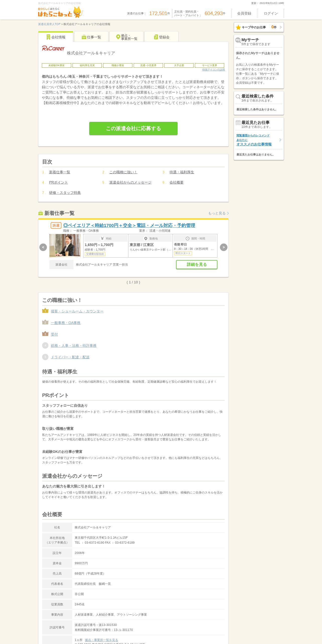322x644 pixels.
Task: Open ログイン in the header
Action: (x=271, y=14)
